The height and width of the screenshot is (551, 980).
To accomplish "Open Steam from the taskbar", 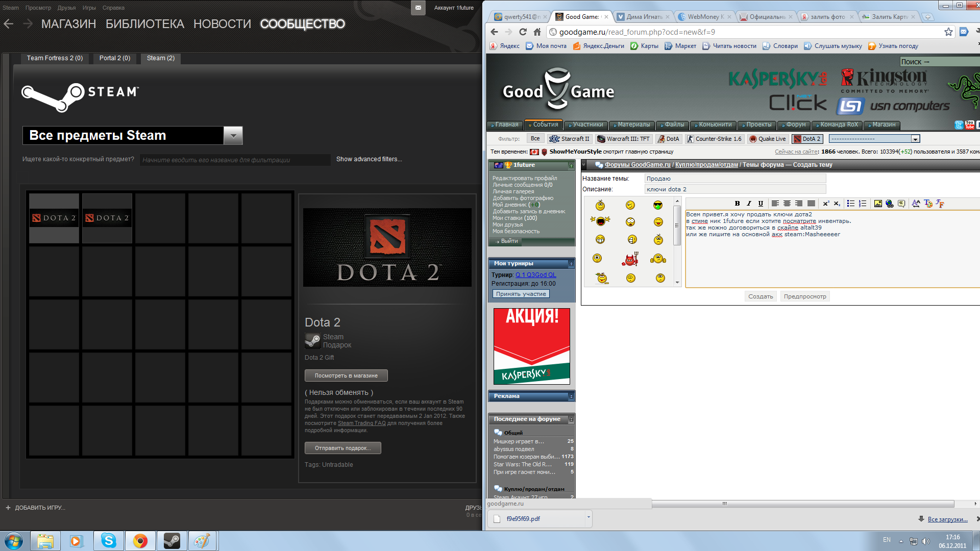I will point(172,541).
